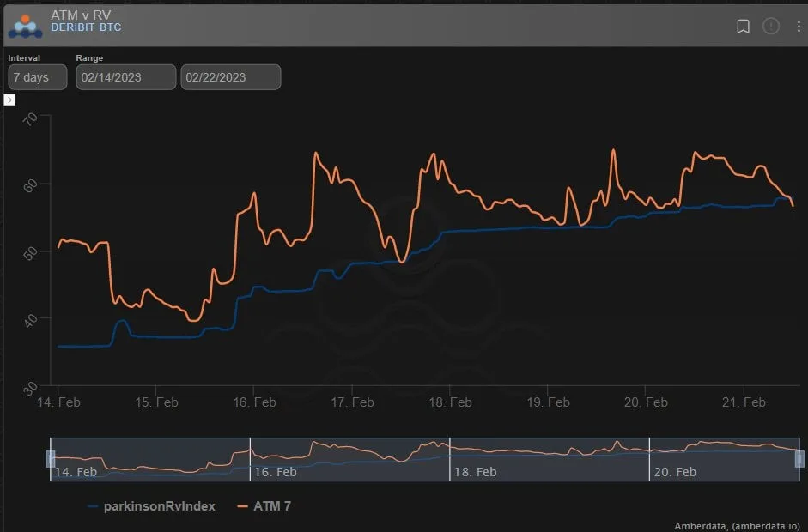This screenshot has height=532, width=808.
Task: Click the 16. Feb x-axis label
Action: (x=254, y=402)
